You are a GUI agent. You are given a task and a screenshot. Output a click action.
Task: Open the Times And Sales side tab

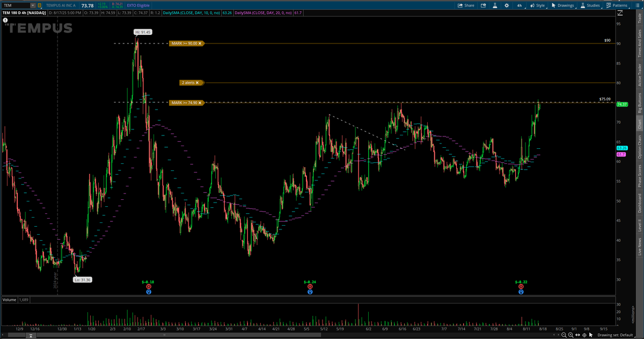tap(639, 44)
